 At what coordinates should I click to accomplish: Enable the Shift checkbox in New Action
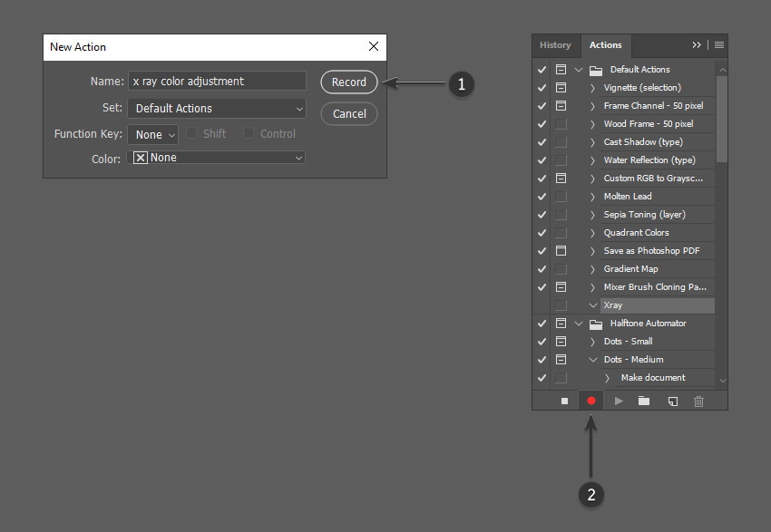point(191,133)
